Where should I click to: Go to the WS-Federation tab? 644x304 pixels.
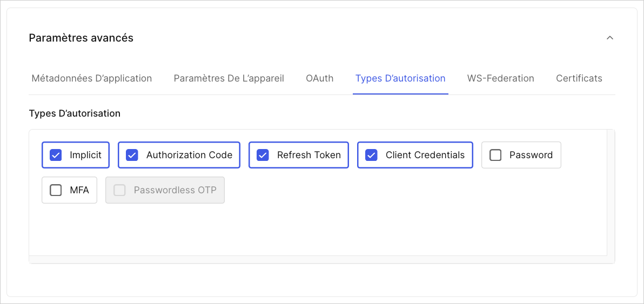500,78
